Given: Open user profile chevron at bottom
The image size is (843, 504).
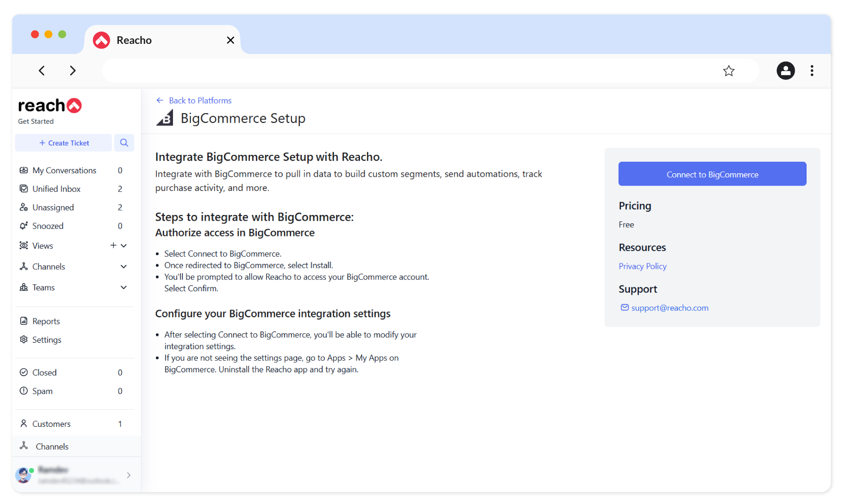Looking at the screenshot, I should (129, 475).
